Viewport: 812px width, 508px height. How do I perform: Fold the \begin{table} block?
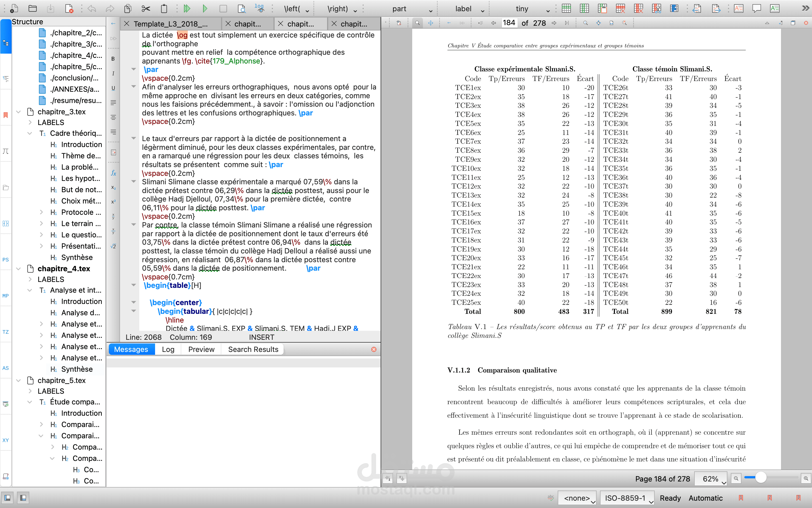tap(134, 285)
